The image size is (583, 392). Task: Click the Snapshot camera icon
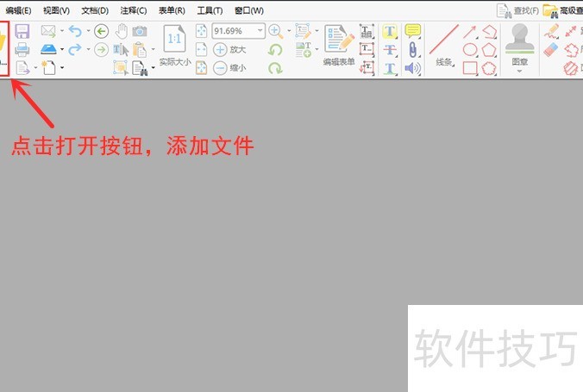[139, 32]
